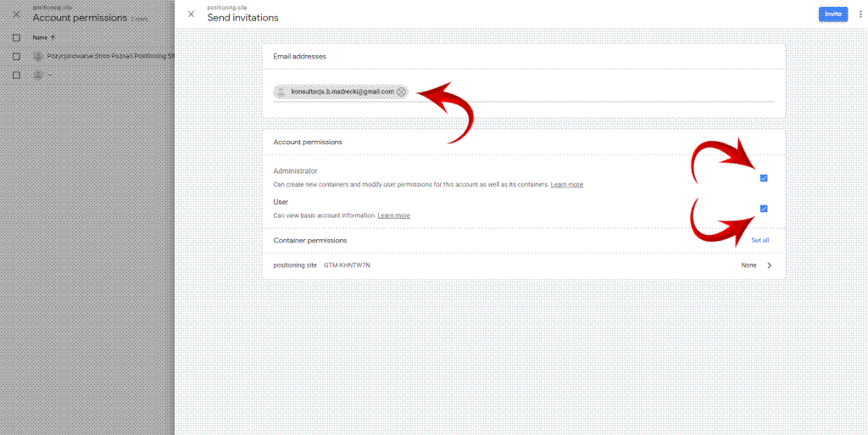868x435 pixels.
Task: Select all rows checkbox in Account permissions
Action: (x=17, y=37)
